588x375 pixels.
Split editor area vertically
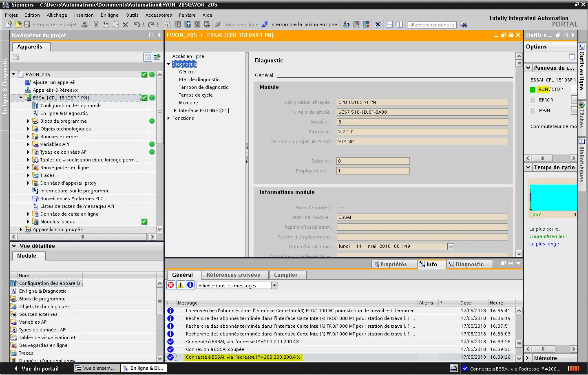pos(399,24)
